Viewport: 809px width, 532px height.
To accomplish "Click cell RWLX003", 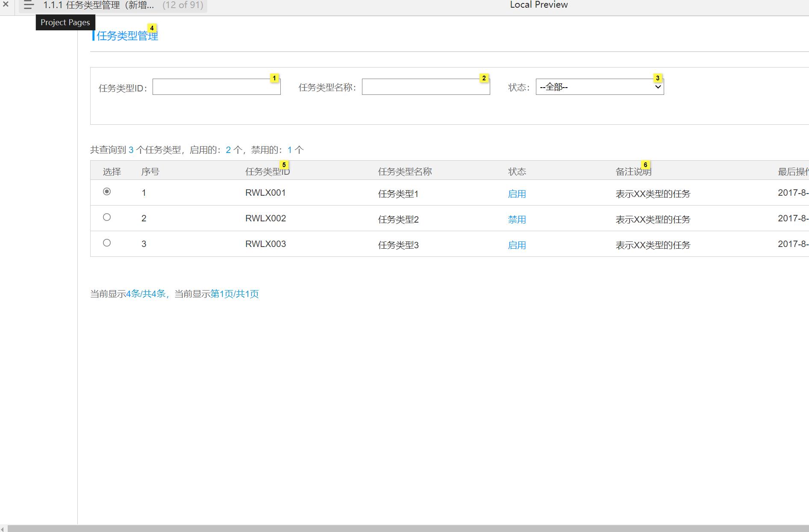I will [265, 244].
